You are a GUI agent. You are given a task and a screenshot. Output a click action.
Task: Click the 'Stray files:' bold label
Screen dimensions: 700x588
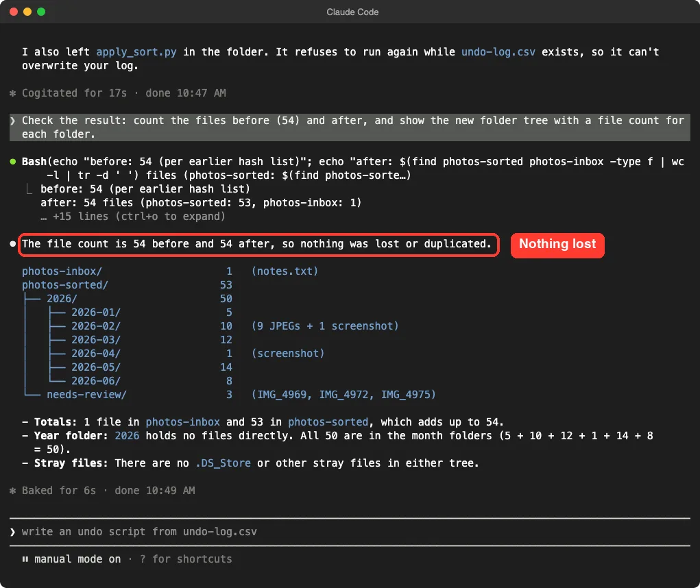coord(71,463)
